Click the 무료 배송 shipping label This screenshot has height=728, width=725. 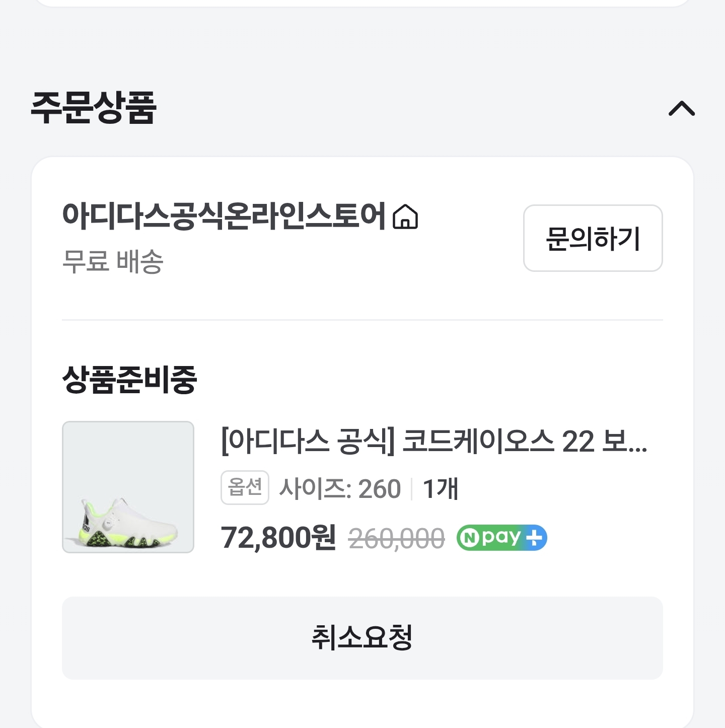[x=113, y=262]
